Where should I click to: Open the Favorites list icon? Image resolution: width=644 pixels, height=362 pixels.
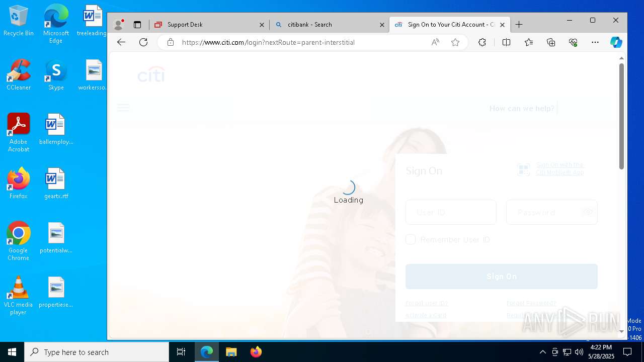click(529, 42)
